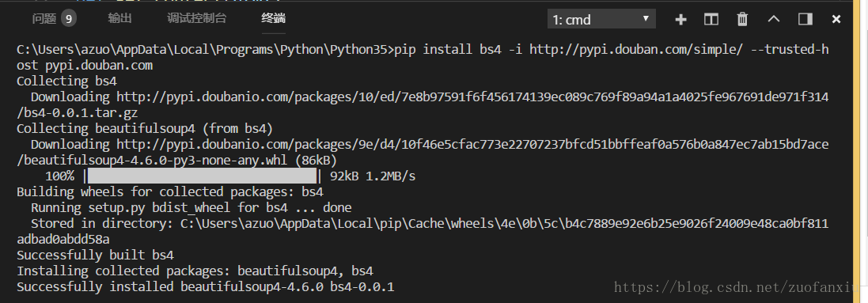Click the 100% download progress bar
The width and height of the screenshot is (868, 303).
(203, 176)
